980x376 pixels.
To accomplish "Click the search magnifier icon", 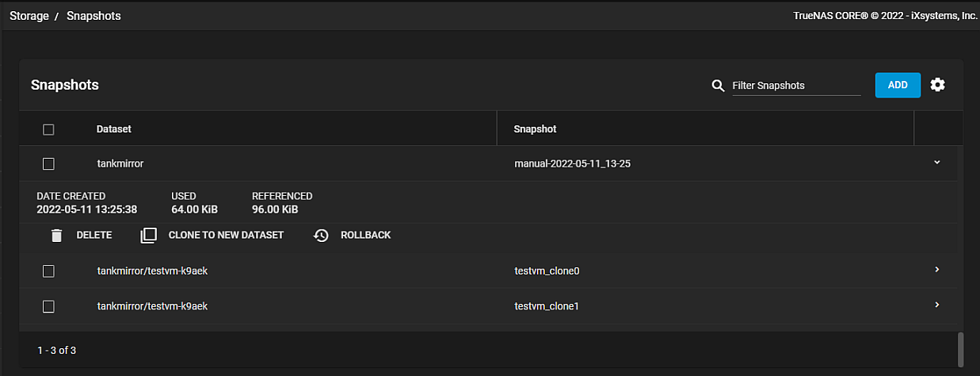I will click(719, 86).
